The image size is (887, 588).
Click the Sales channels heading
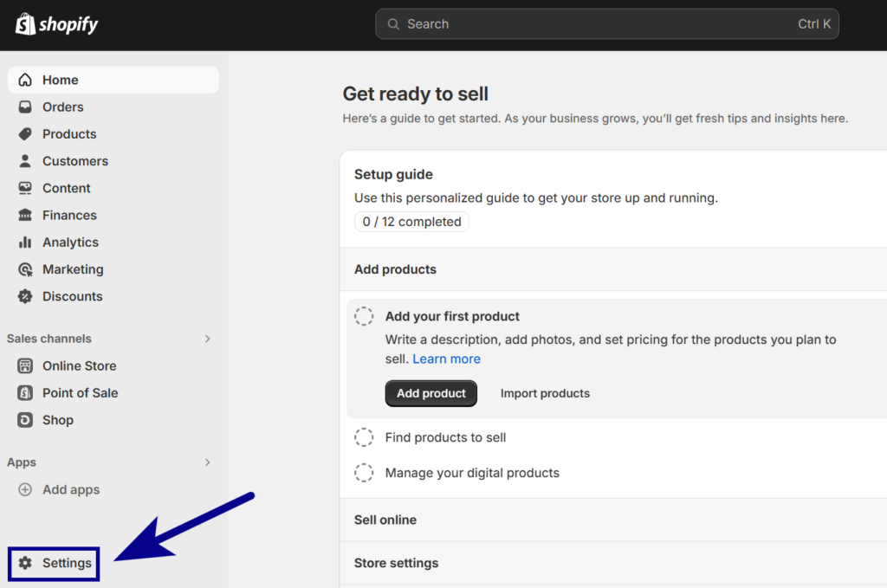[49, 339]
